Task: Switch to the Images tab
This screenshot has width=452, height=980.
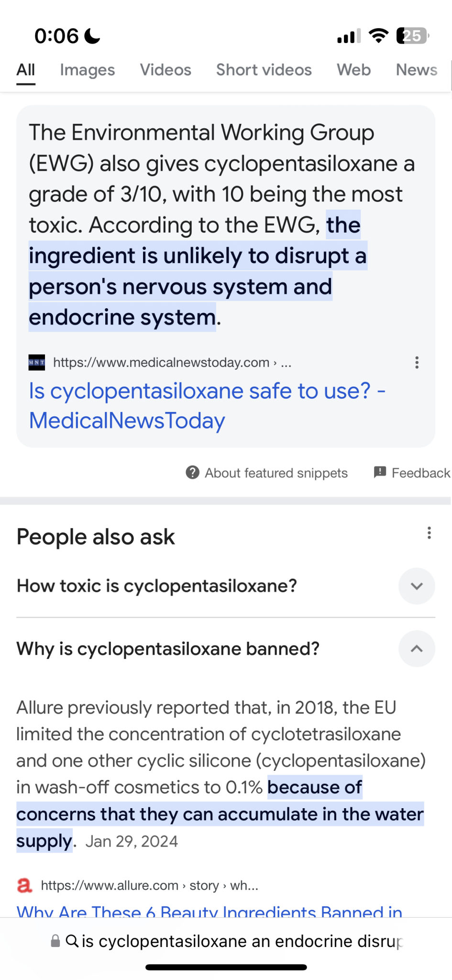Action: [x=87, y=70]
